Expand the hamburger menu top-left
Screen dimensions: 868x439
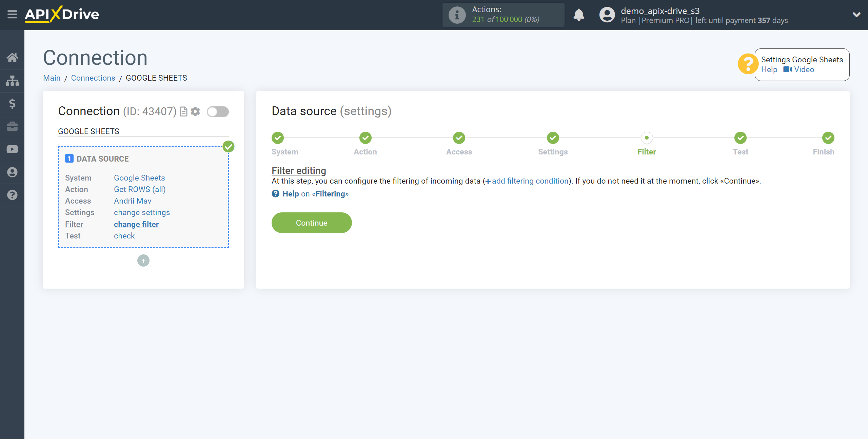(12, 15)
